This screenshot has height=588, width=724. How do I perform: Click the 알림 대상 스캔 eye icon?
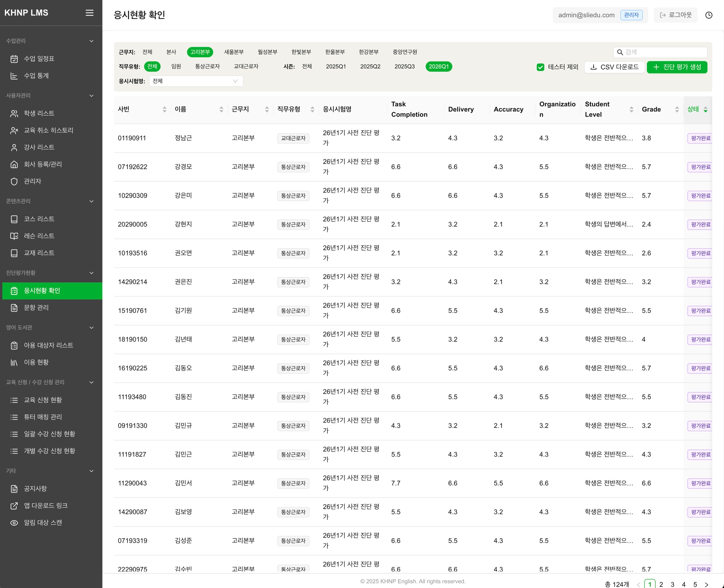tap(14, 523)
